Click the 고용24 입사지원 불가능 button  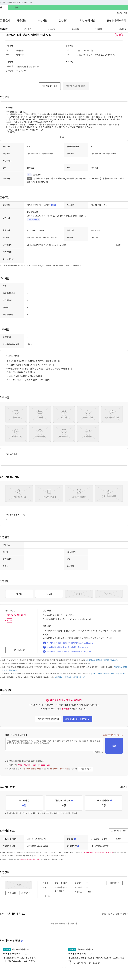pos(76,86)
